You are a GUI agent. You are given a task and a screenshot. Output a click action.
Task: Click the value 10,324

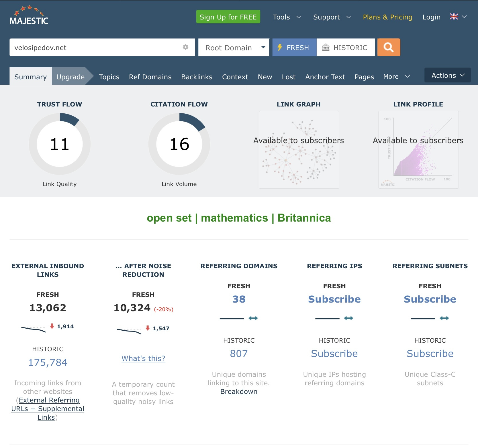[x=132, y=308]
